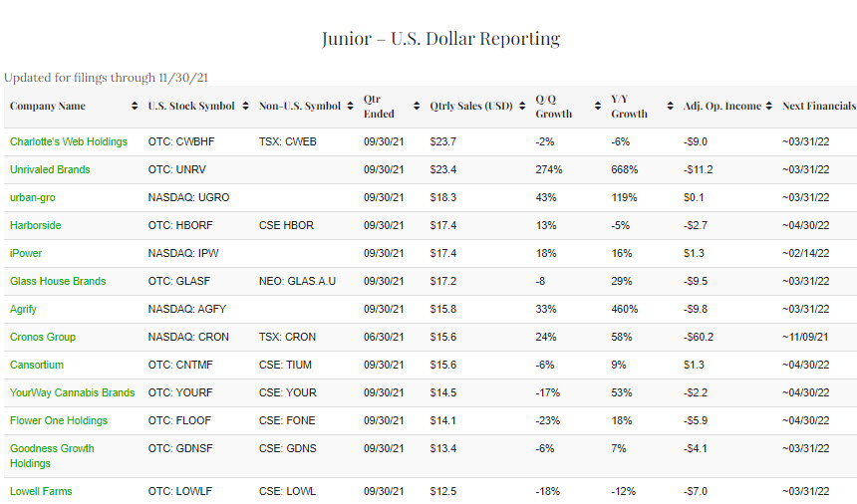The width and height of the screenshot is (857, 504).
Task: Visit the iPower company link
Action: 26,253
